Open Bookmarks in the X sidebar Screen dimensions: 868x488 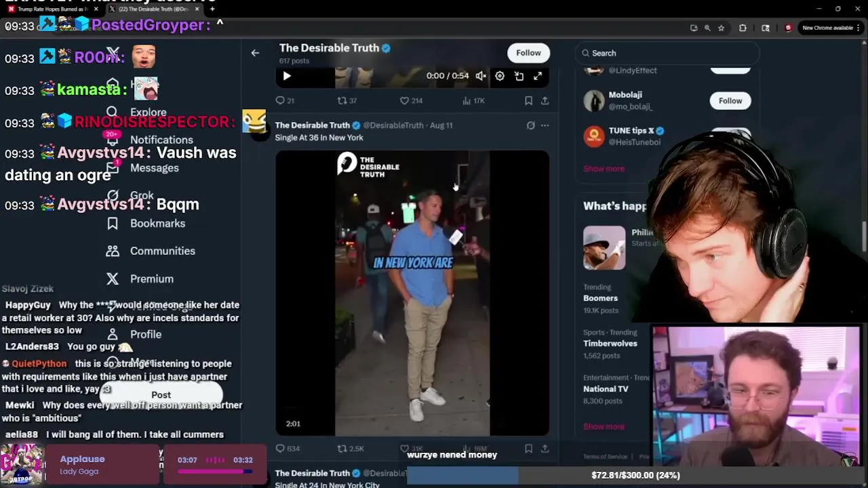click(x=157, y=223)
